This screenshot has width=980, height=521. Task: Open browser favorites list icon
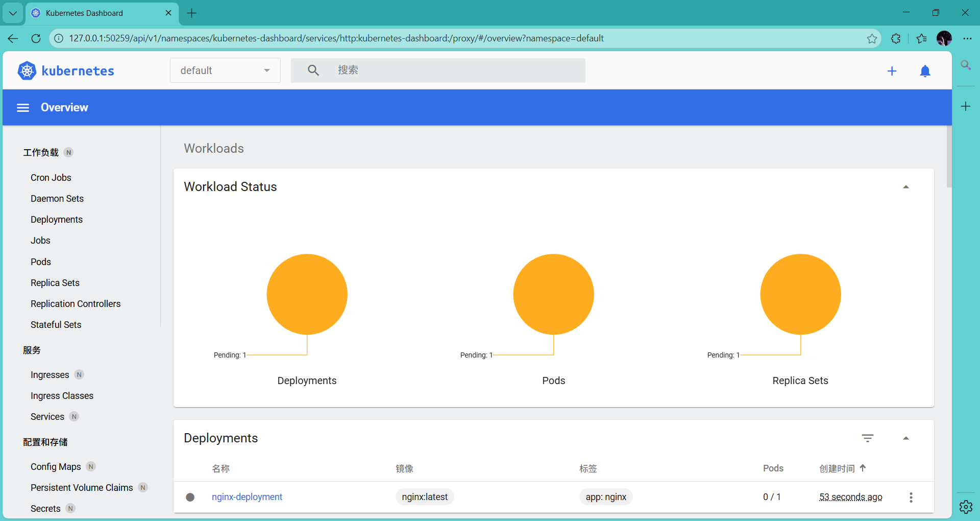click(921, 38)
